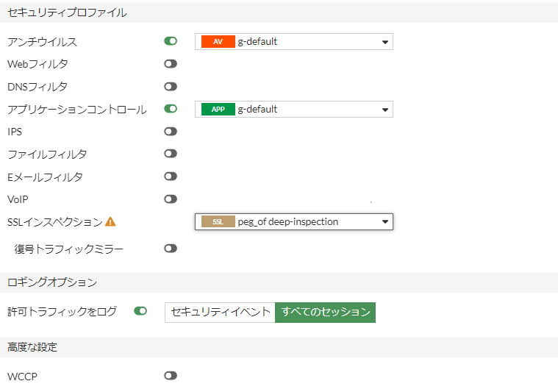
Task: Enable the Webフィルタ toggle
Action: pos(171,64)
